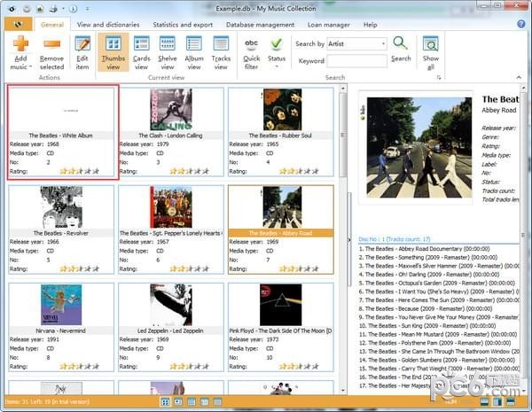The height and width of the screenshot is (412, 532).
Task: Open the printer icon's dropdown arrow
Action: pyautogui.click(x=63, y=9)
